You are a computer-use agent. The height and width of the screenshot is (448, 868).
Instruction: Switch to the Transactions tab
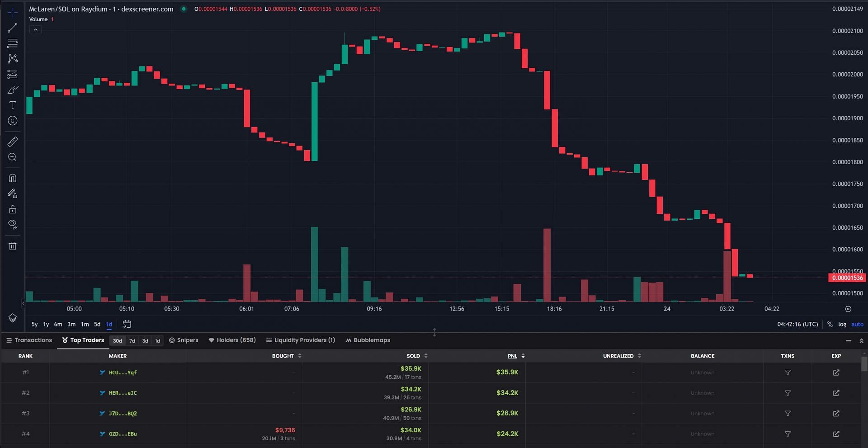coord(29,340)
